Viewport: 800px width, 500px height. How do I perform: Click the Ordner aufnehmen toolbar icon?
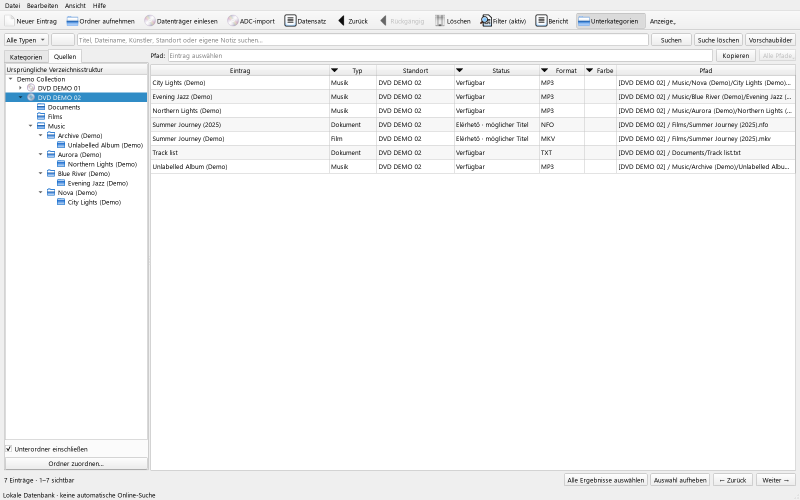coord(72,21)
